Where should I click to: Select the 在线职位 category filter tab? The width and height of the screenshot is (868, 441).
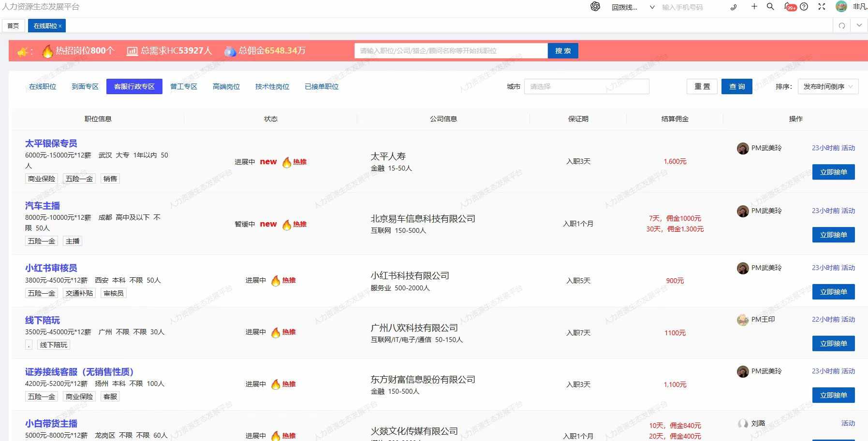(43, 86)
